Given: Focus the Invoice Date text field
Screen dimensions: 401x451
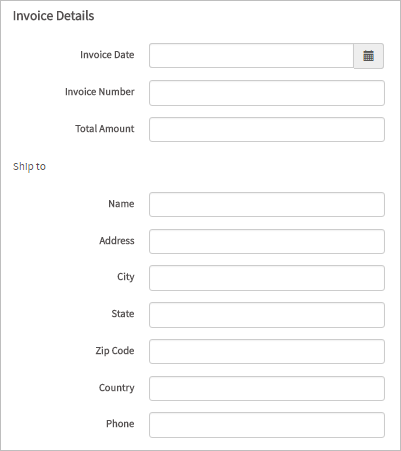Looking at the screenshot, I should tap(251, 56).
